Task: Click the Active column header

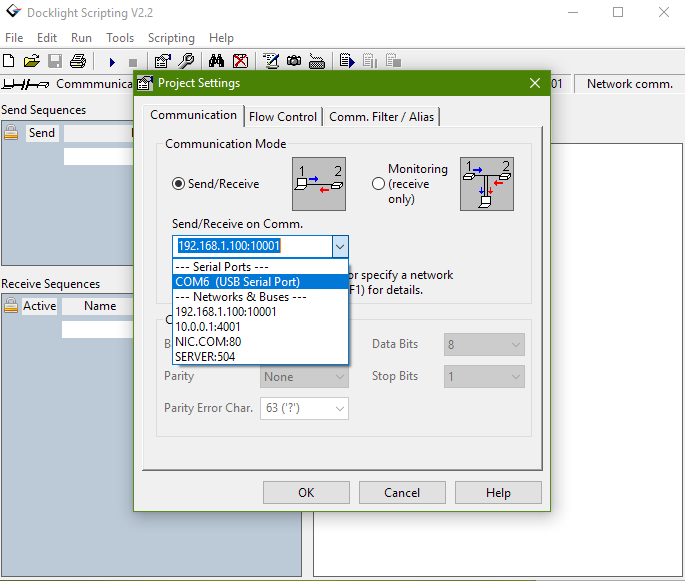Action: 40,306
